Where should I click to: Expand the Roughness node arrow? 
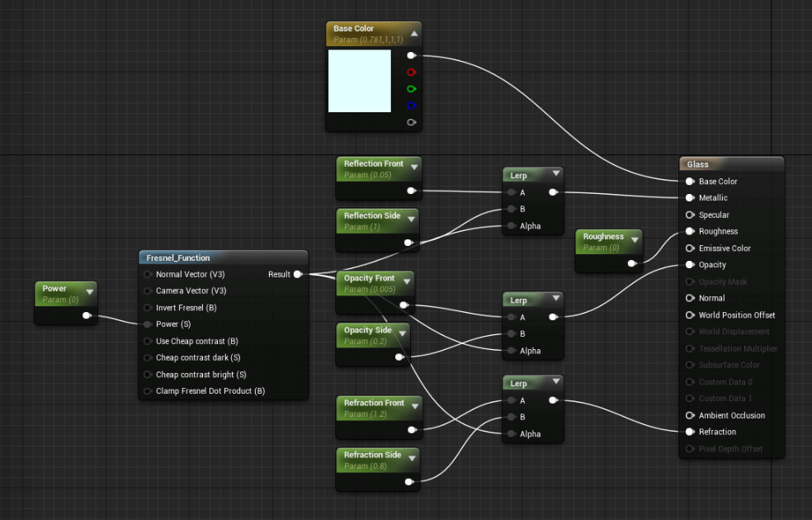(x=635, y=240)
